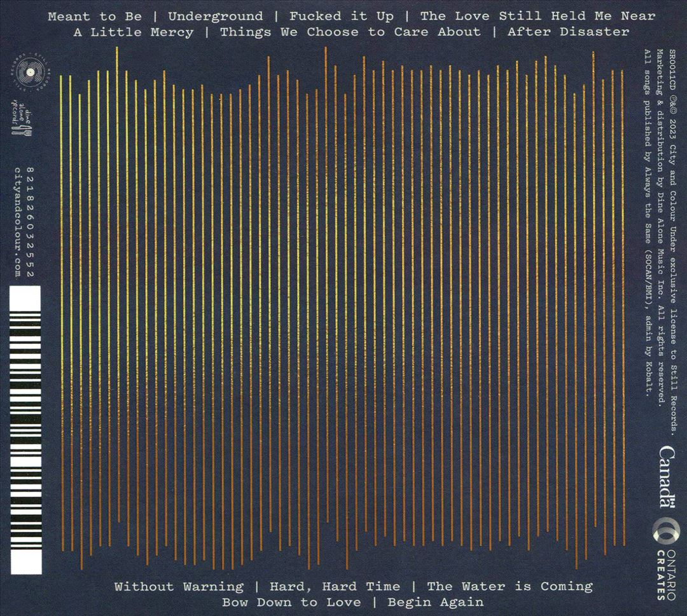
Task: Click the track title 'Fucked it Up'
Action: 342,17
